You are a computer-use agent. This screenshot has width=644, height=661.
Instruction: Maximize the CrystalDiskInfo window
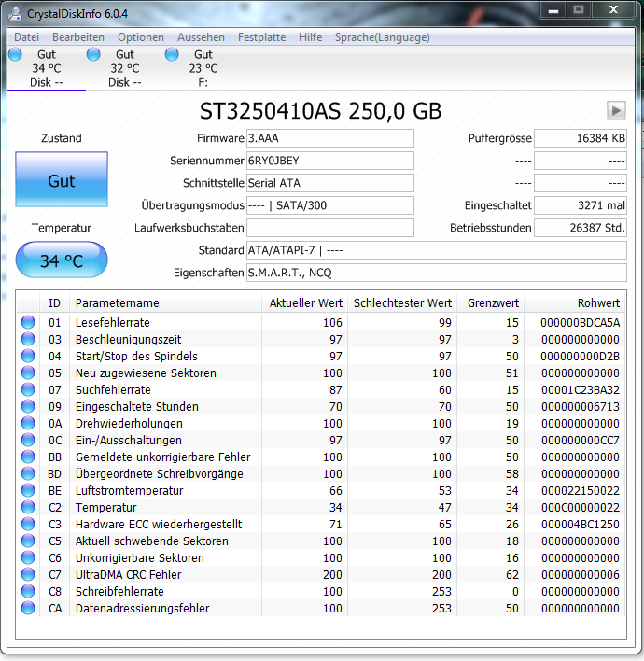click(579, 10)
